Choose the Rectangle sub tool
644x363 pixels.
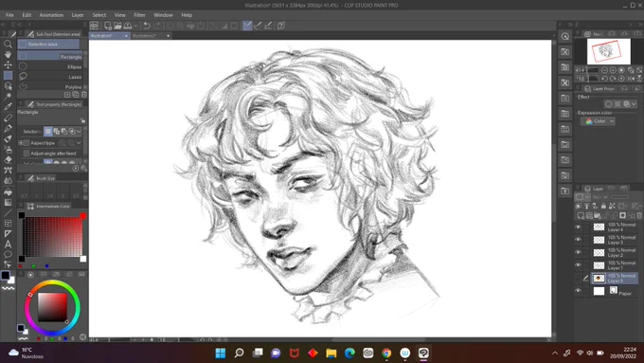(x=50, y=56)
